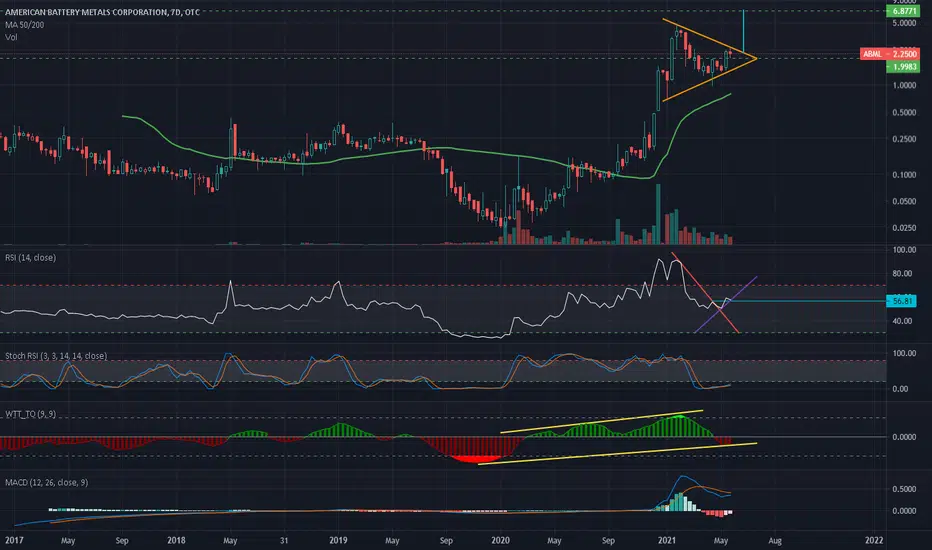Select the Vol indicator label

[11, 37]
